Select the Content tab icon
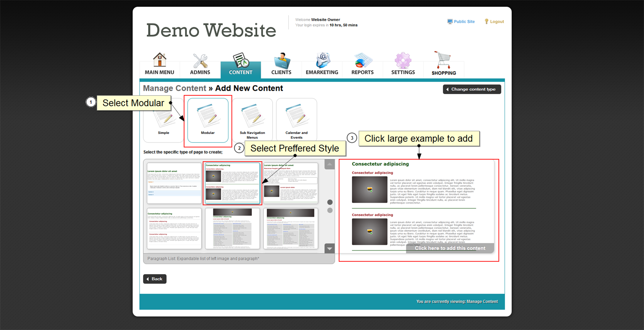 (x=241, y=60)
